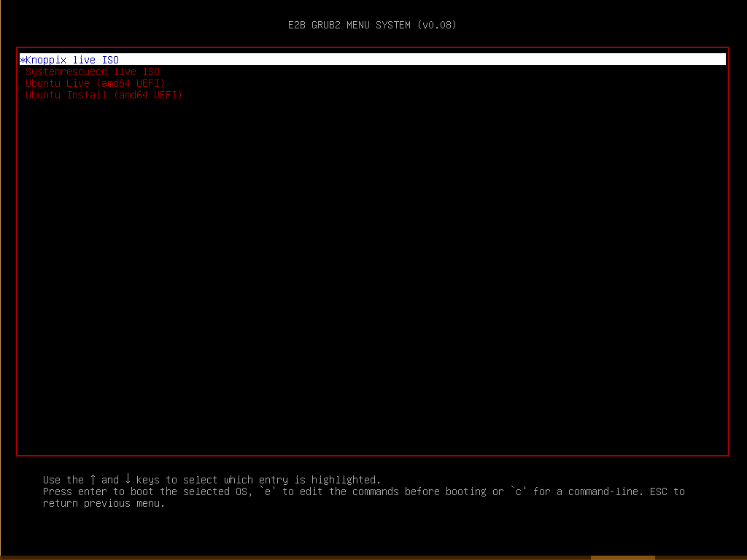Click the E2B GRUB2 MENU SYSTEM title
Screen dimensions: 747x560
(x=372, y=25)
